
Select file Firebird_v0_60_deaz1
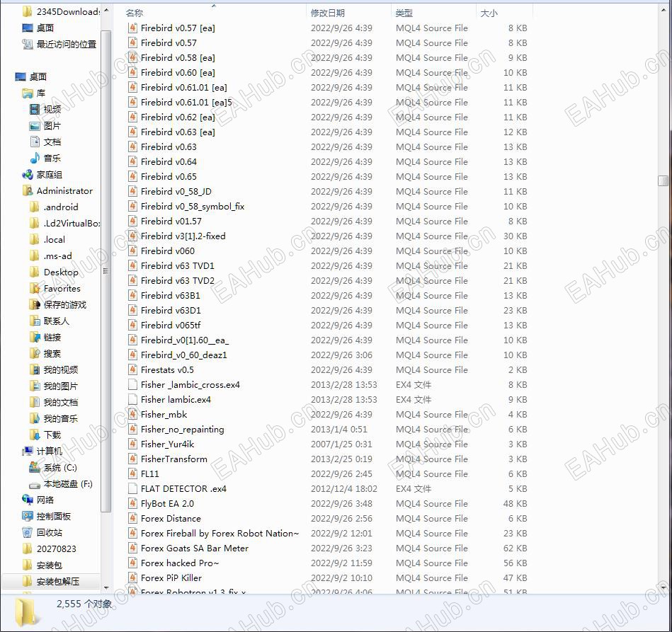point(184,355)
